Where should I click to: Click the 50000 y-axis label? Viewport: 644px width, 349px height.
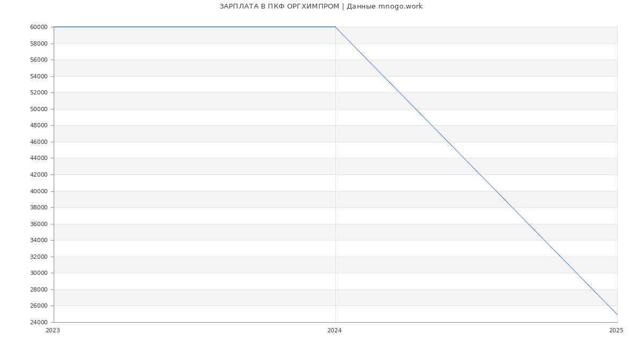pos(40,109)
